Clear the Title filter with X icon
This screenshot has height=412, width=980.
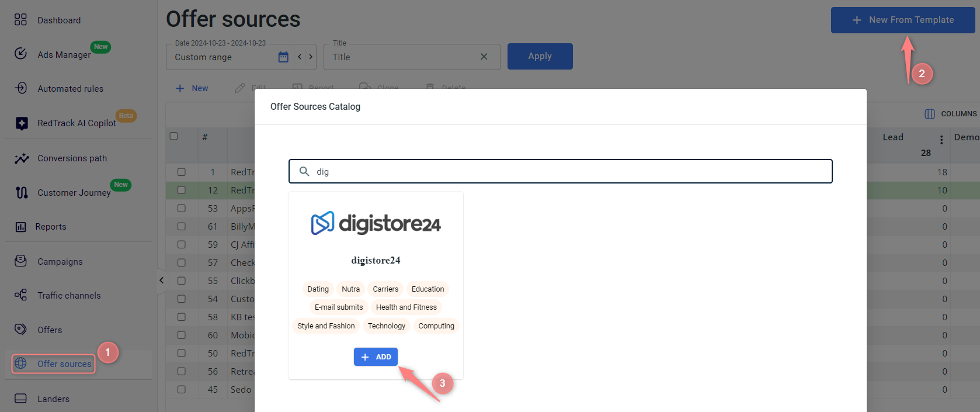484,57
